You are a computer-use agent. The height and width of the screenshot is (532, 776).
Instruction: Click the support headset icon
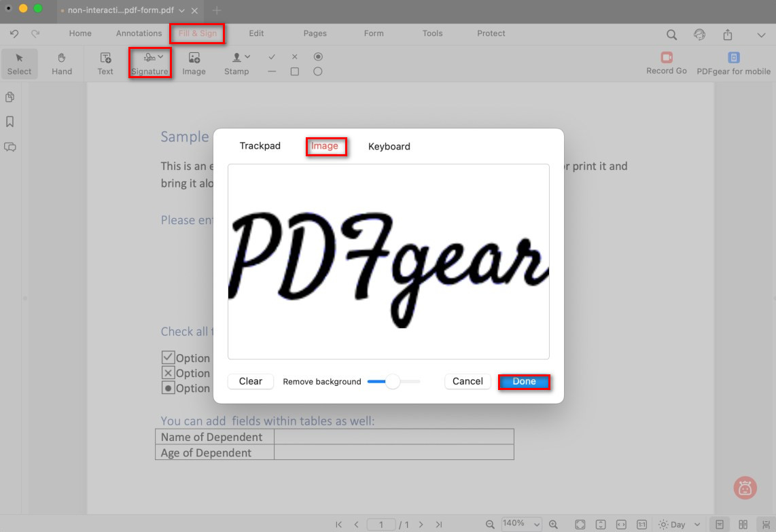[x=699, y=35]
